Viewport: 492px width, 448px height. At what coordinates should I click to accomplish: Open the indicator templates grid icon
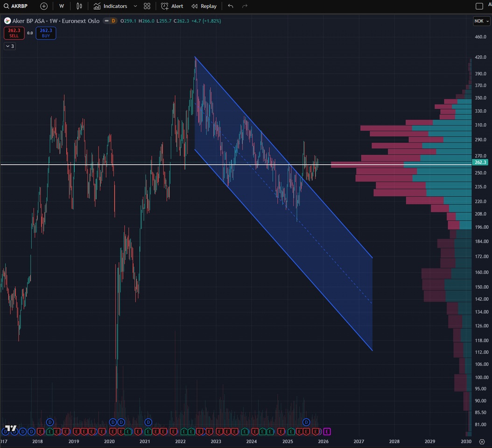point(147,6)
